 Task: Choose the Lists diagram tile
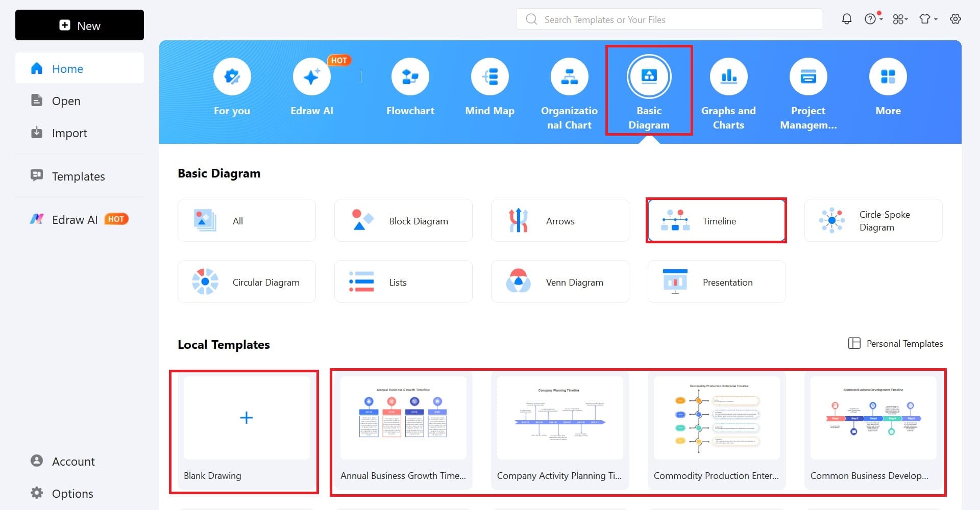point(403,282)
